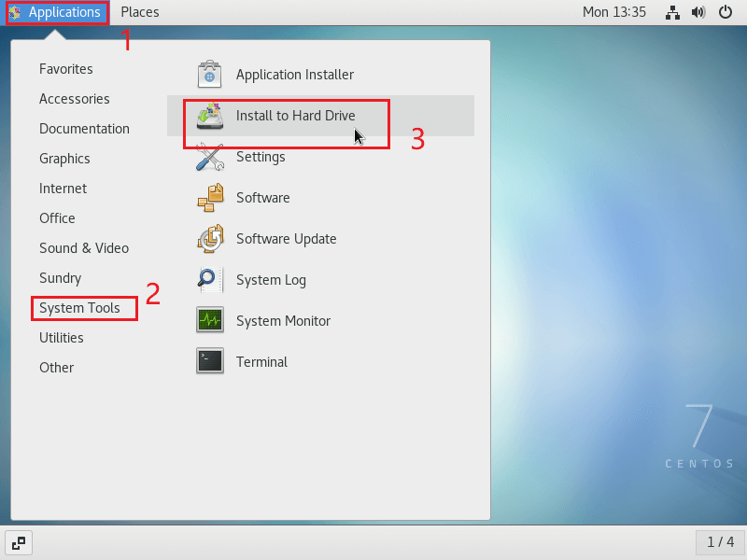This screenshot has width=747, height=560.
Task: Open the Settings wrench and screwdriver icon
Action: pos(210,157)
